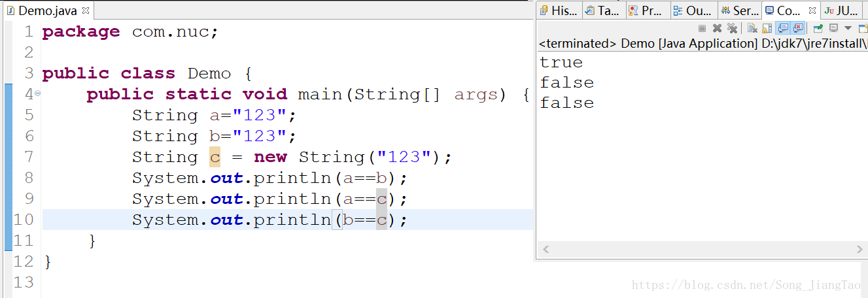Click the highlighted variable c on line 7
This screenshot has width=868, height=298.
(x=215, y=157)
